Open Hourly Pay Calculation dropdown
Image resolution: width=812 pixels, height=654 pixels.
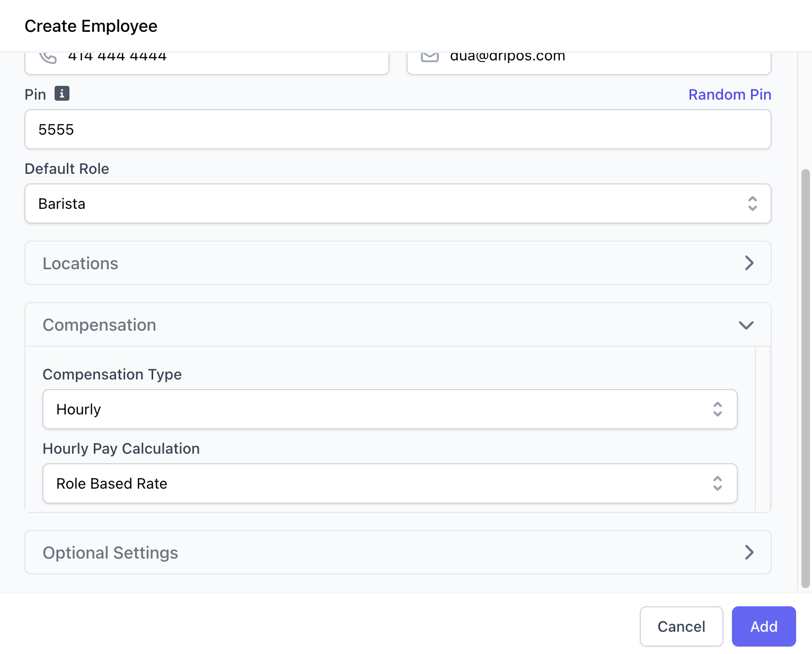(x=390, y=483)
